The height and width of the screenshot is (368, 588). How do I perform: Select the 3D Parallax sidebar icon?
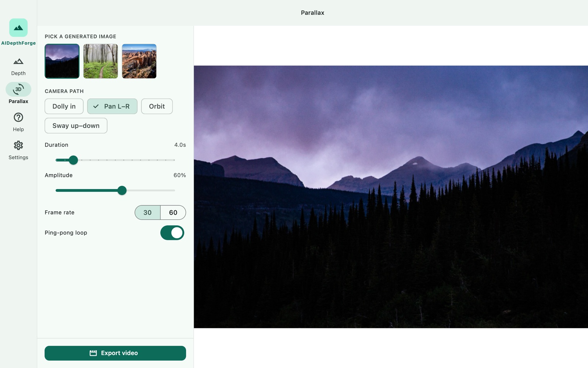tap(18, 89)
